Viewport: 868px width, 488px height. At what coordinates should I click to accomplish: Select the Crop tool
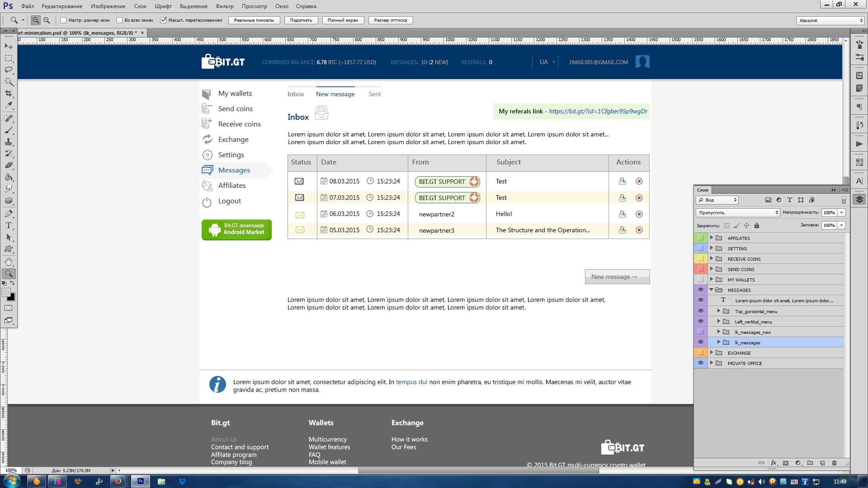[x=9, y=94]
